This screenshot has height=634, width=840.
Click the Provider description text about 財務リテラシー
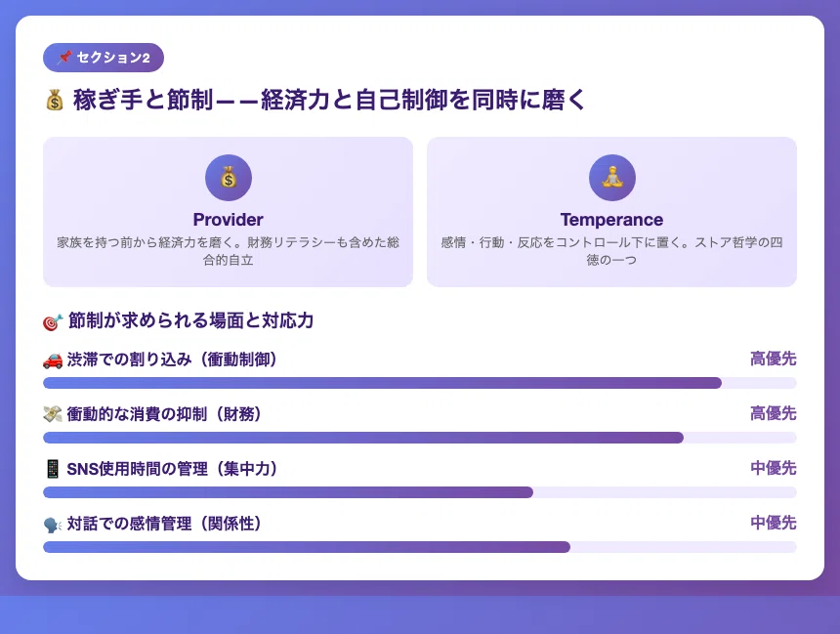[x=229, y=251]
